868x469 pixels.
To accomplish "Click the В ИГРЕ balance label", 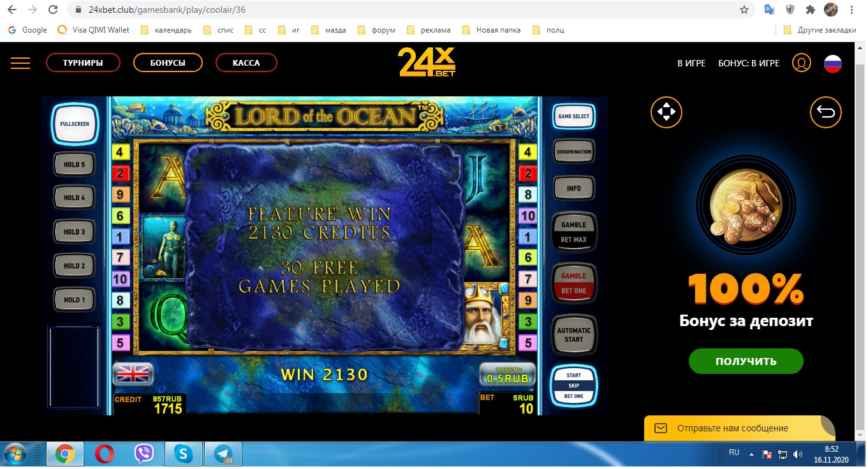I will click(691, 63).
